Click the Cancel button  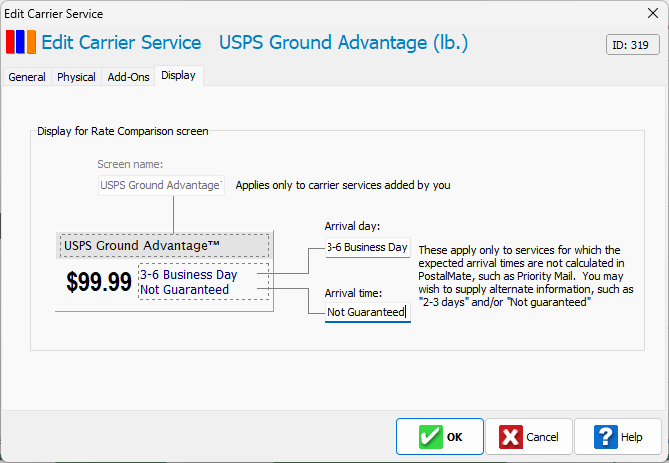click(x=529, y=437)
